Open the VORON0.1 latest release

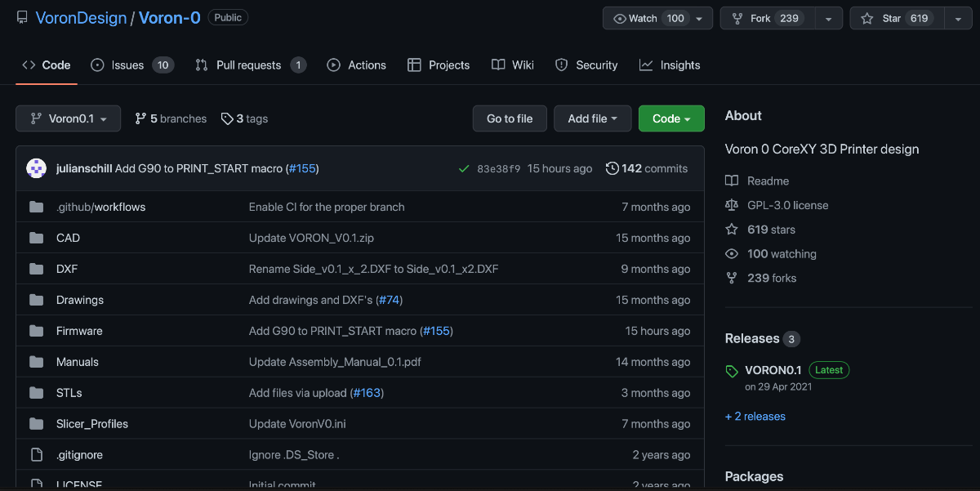[x=773, y=370]
